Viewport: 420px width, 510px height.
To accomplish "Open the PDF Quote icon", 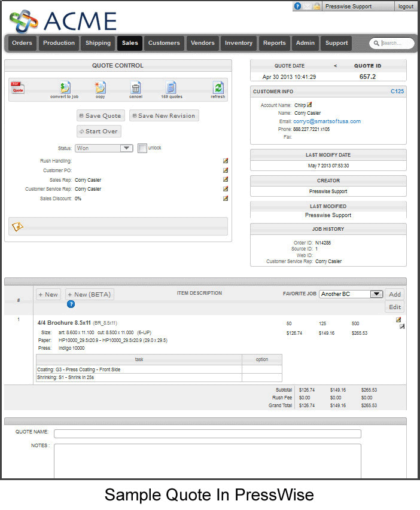I will click(17, 87).
